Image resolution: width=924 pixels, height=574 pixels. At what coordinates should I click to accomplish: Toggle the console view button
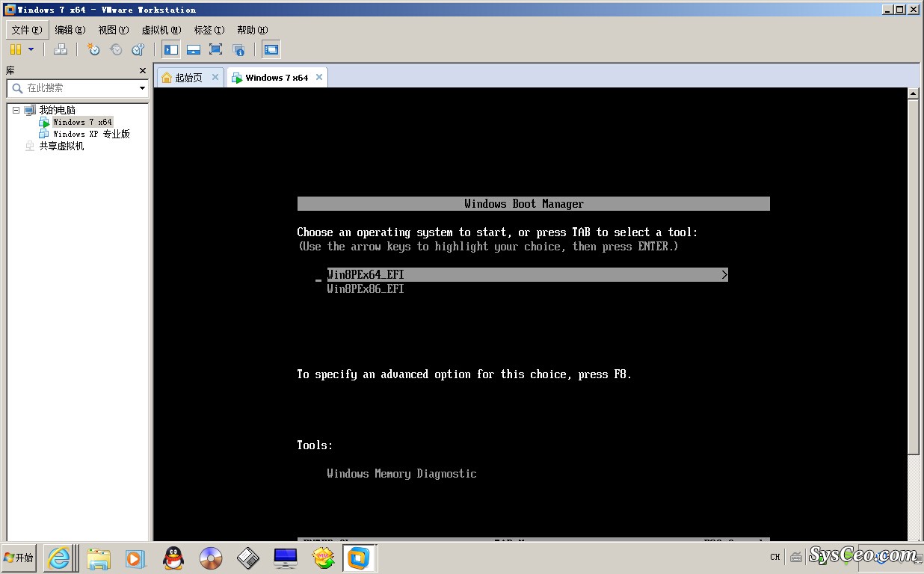click(271, 49)
